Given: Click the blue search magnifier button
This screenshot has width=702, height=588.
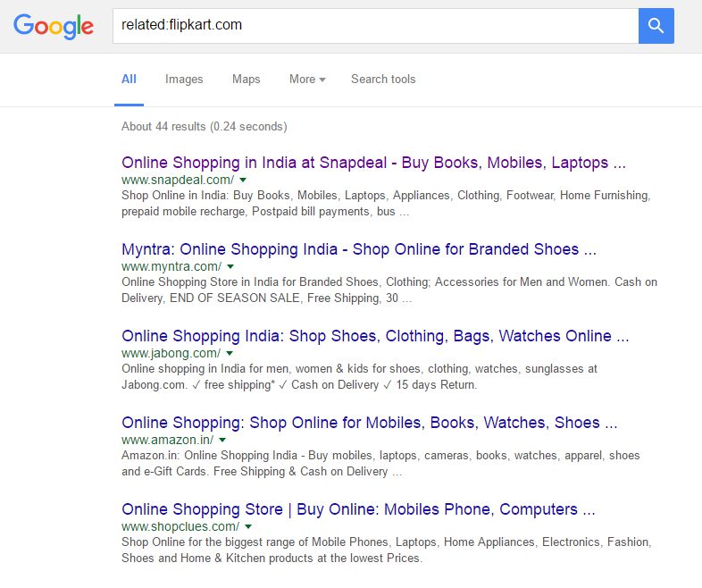Looking at the screenshot, I should tap(656, 26).
